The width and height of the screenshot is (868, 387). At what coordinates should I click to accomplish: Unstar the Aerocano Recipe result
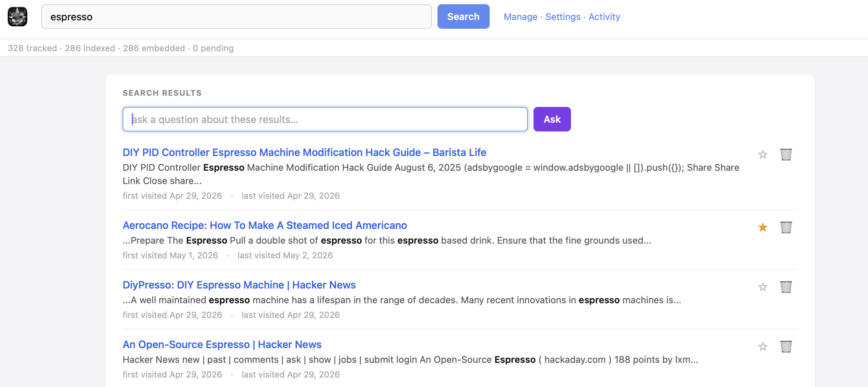pos(763,227)
